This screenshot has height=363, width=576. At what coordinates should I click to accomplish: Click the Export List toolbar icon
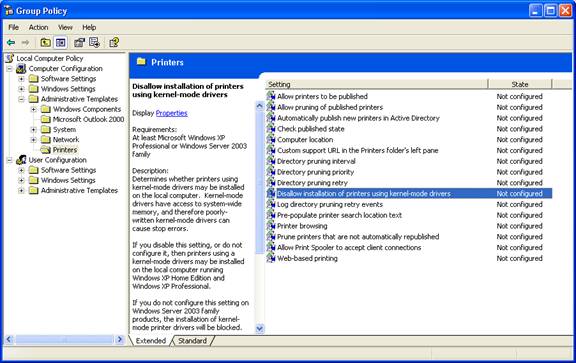(x=94, y=43)
